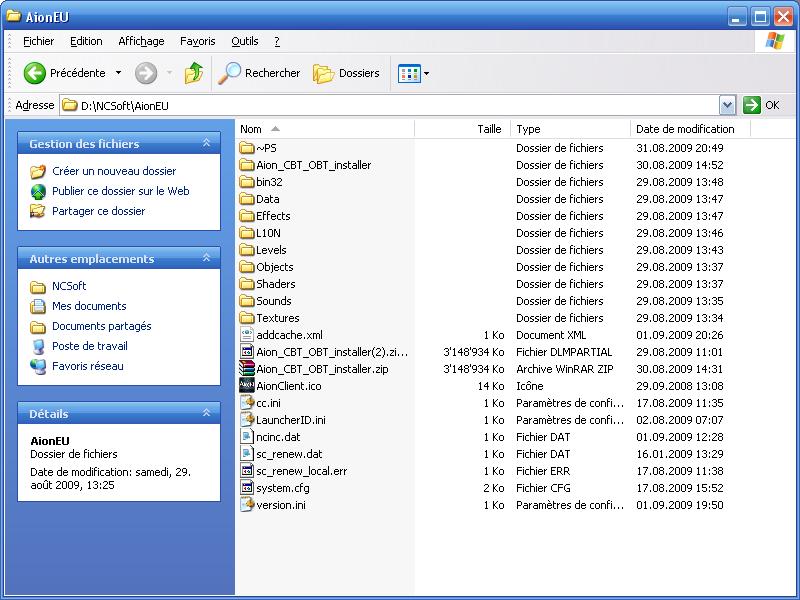Image resolution: width=800 pixels, height=600 pixels.
Task: Click the Windows flag logo in menu bar
Action: pos(774,41)
